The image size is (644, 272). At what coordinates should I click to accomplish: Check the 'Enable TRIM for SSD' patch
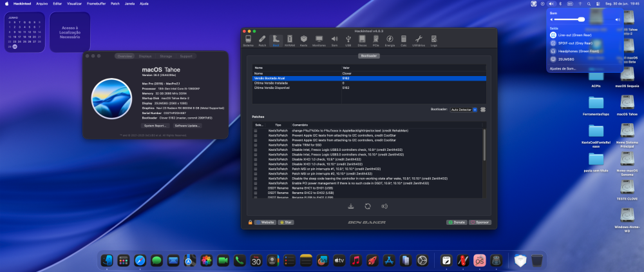(256, 145)
